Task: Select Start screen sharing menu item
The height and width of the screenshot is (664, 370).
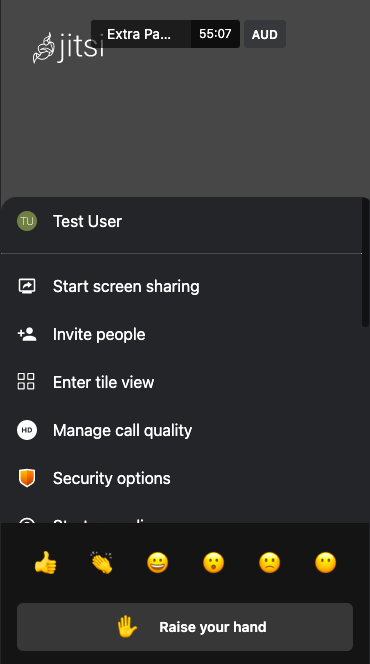Action: (182, 286)
